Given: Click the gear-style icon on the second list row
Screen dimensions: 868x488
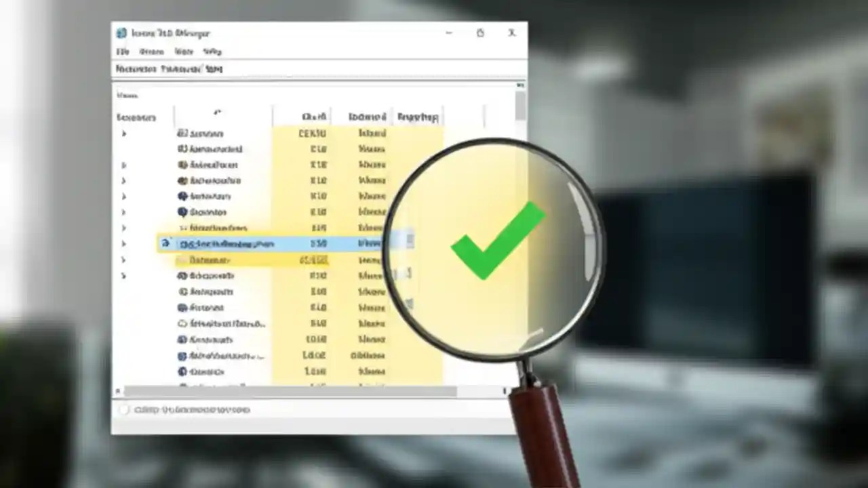Looking at the screenshot, I should click(x=182, y=149).
